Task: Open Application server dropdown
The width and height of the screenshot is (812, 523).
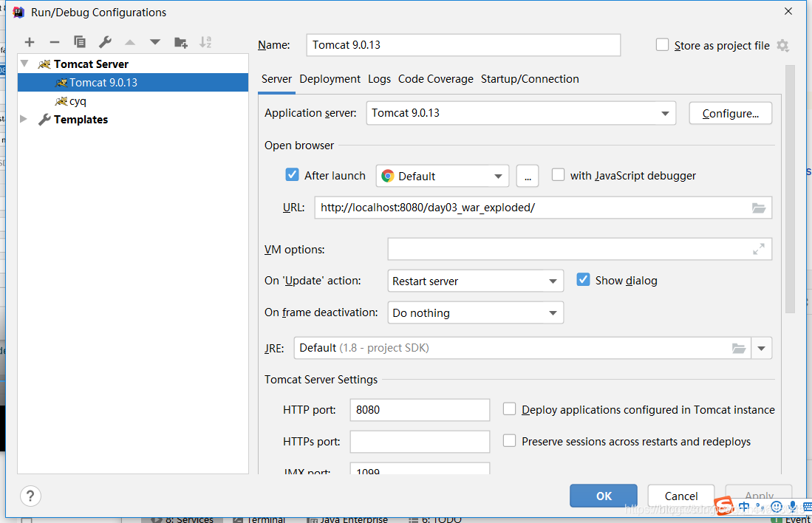Action: click(521, 114)
